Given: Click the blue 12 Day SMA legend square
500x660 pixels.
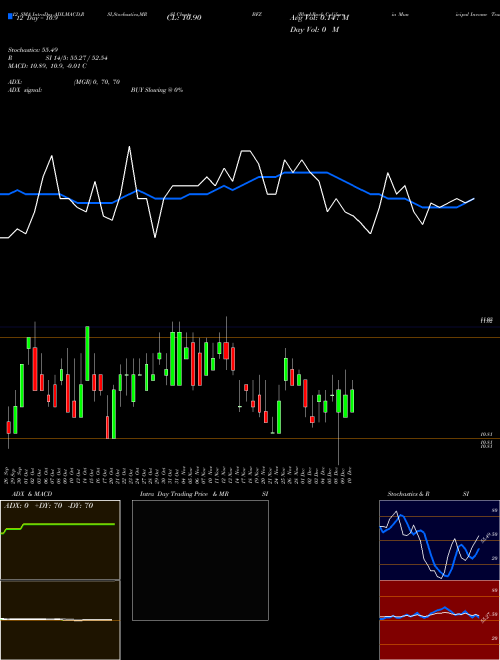Looking at the screenshot, I should pos(10,16).
